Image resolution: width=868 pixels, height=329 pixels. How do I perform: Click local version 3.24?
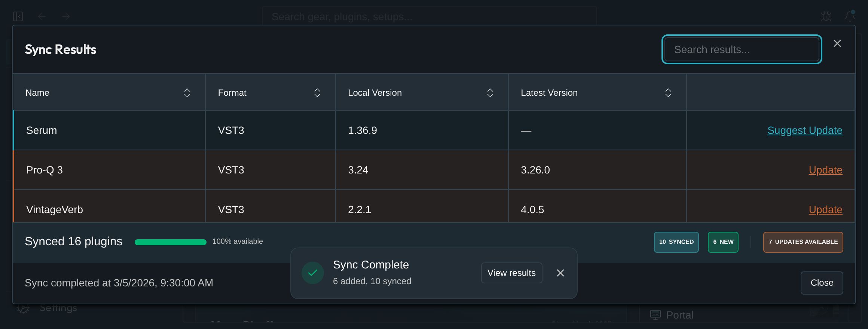pyautogui.click(x=358, y=170)
